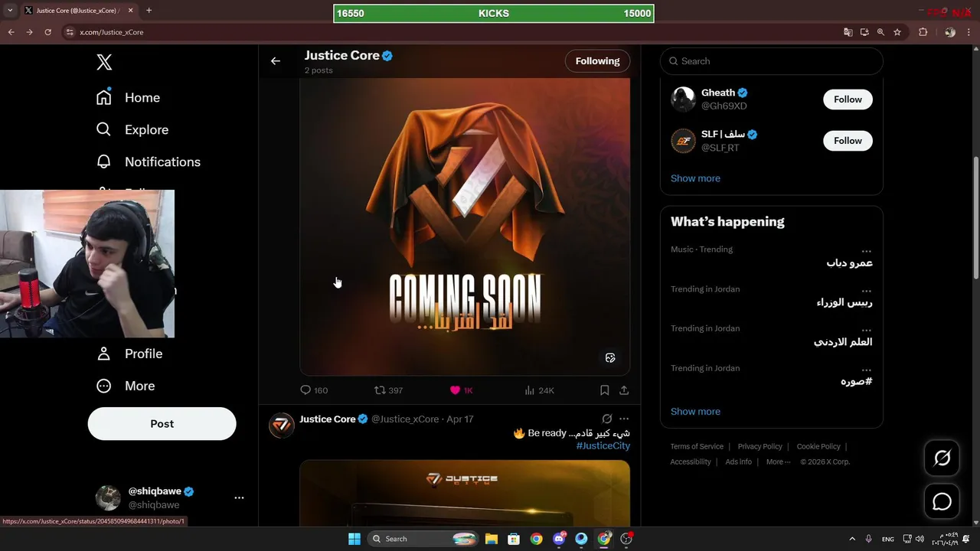Open image edit icon on Coming Soon photo
The height and width of the screenshot is (551, 980).
coord(610,357)
